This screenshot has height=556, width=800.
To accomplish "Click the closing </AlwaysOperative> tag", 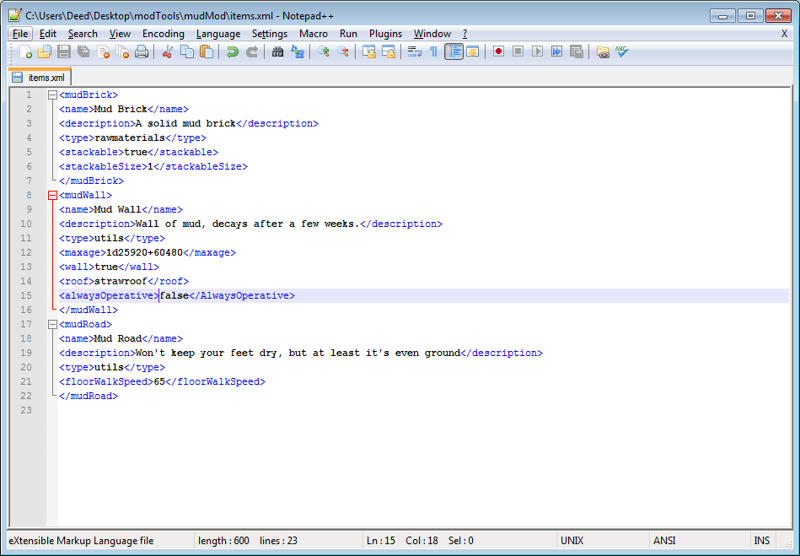I will pos(242,295).
